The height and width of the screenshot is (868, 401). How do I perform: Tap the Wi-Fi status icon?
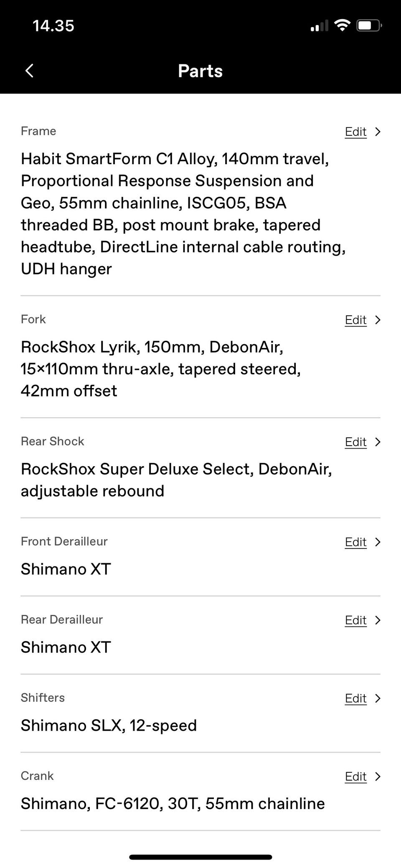click(x=342, y=25)
